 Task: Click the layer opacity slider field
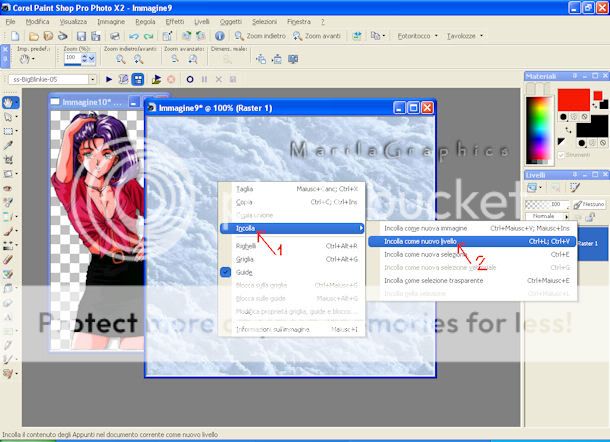[x=547, y=204]
